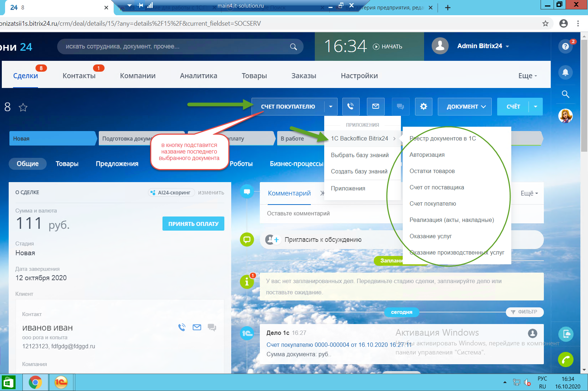Add deal 8 to favorites star
588x391 pixels.
click(23, 107)
